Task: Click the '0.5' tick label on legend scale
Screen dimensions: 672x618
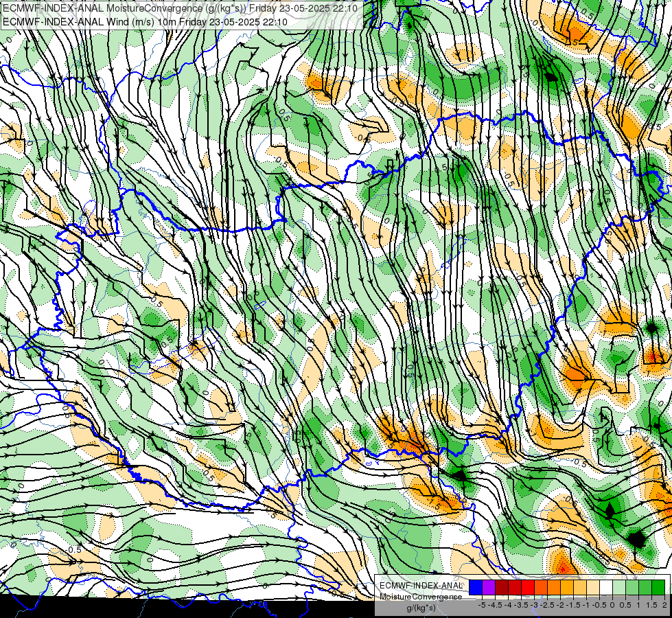Action: click(x=625, y=605)
